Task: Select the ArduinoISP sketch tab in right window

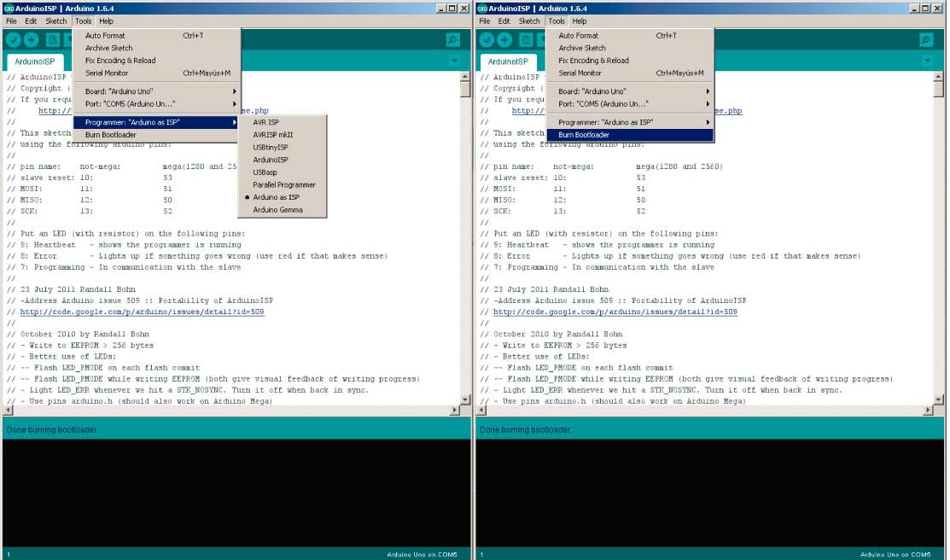Action: [508, 61]
